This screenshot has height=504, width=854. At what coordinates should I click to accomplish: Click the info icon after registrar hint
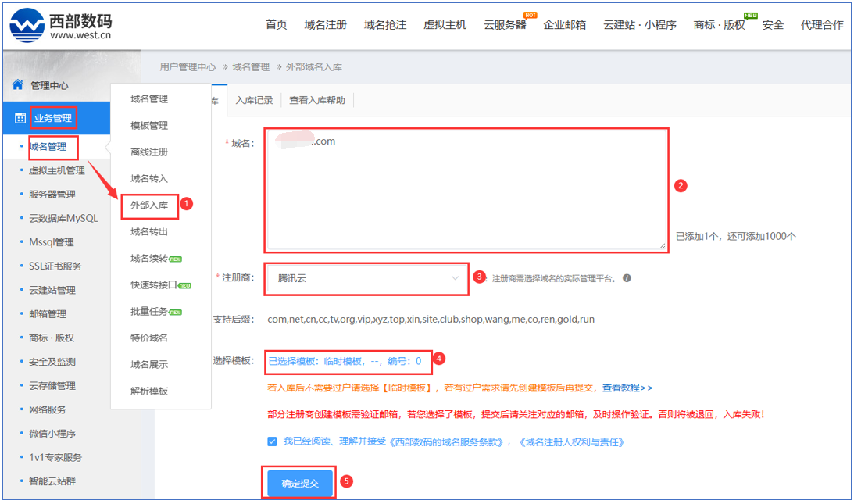[x=627, y=278]
